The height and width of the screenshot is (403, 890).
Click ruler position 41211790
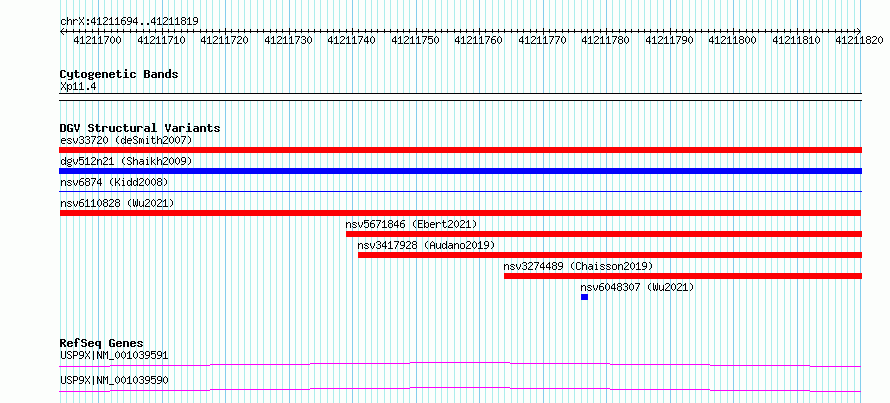[670, 40]
